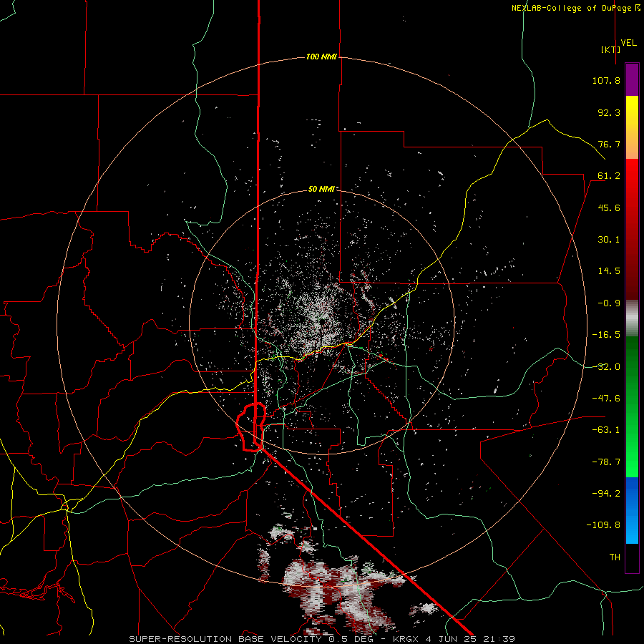Click the [KT] units label
This screenshot has height=644, width=644.
coord(610,49)
